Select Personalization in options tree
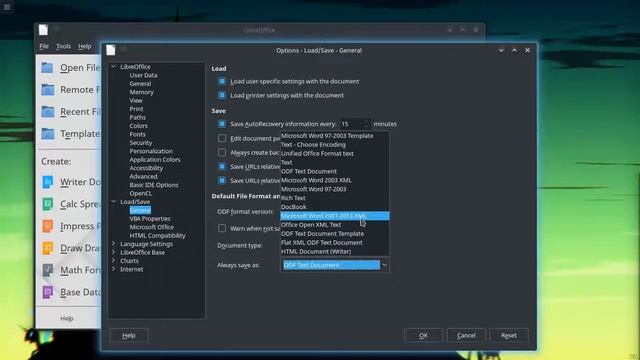The width and height of the screenshot is (640, 360). (151, 151)
